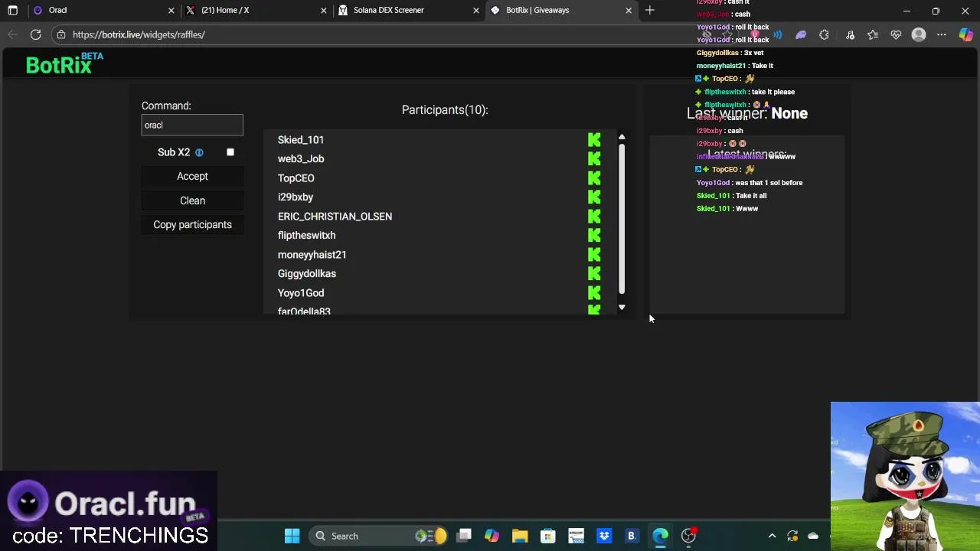Open Copilot sidebar icon
Viewport: 980px width, 551px height.
coord(965,34)
